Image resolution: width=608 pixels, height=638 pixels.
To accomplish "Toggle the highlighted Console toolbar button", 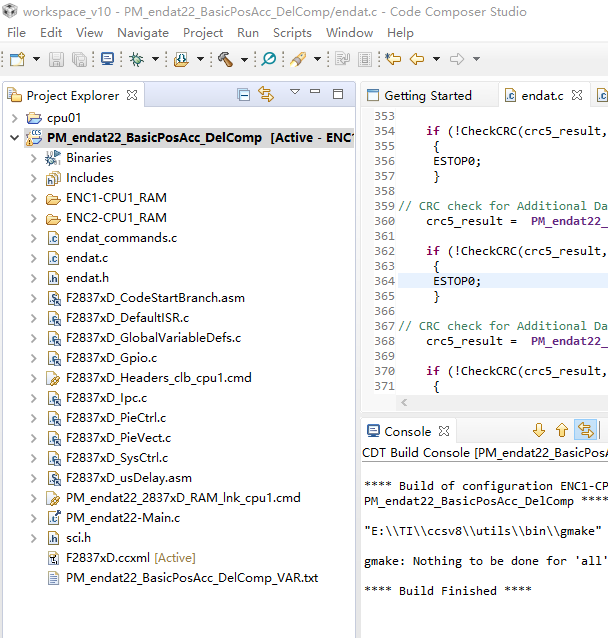I will (585, 430).
